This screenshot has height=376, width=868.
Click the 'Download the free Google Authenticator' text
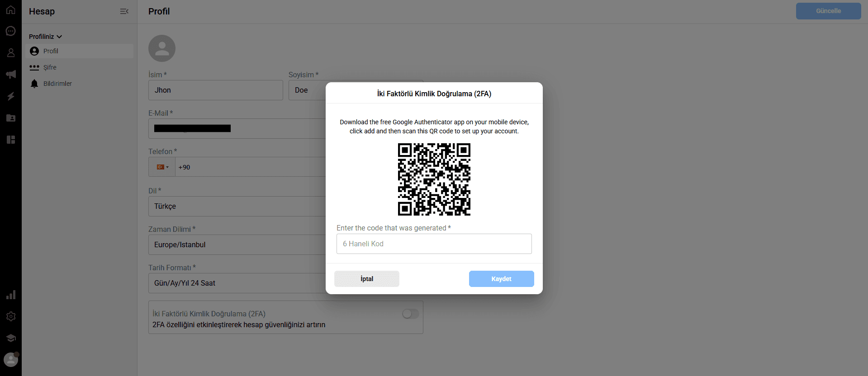click(434, 127)
